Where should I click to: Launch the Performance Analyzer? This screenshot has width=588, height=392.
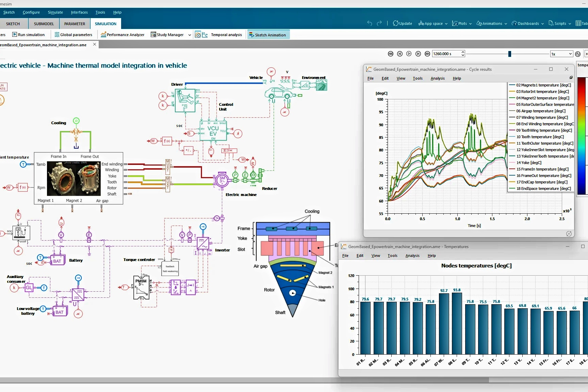(122, 35)
